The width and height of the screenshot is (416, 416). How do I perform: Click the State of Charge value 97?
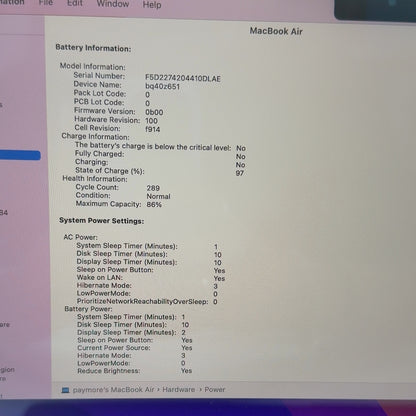pos(240,173)
